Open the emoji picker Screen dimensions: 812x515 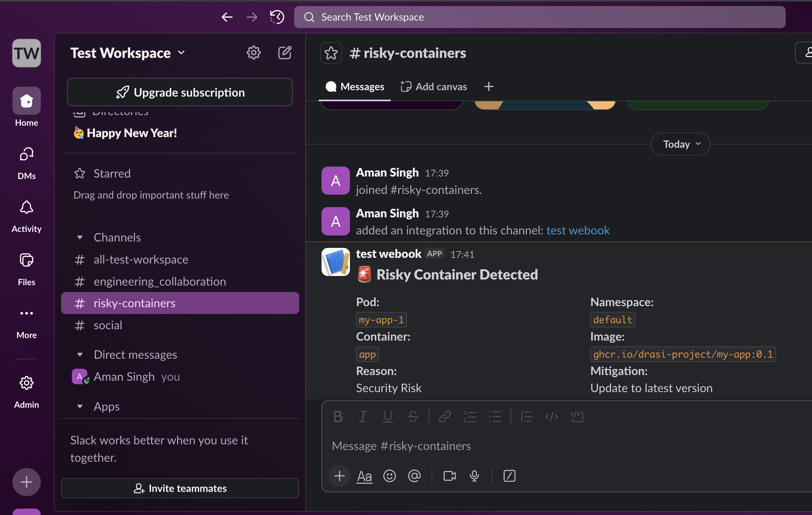(389, 476)
